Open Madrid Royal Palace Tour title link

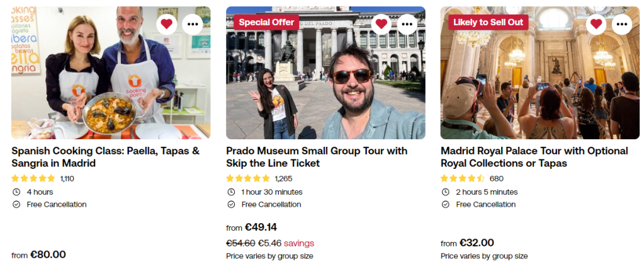point(534,157)
